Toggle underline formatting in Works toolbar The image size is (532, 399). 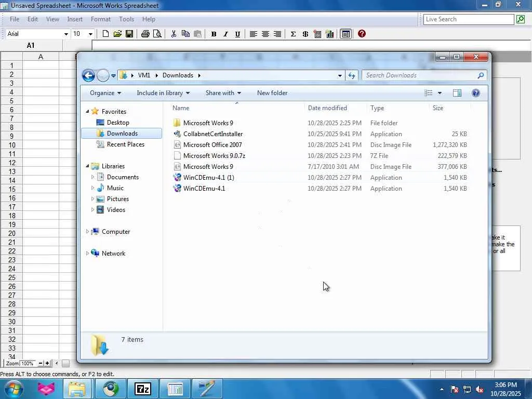(237, 34)
